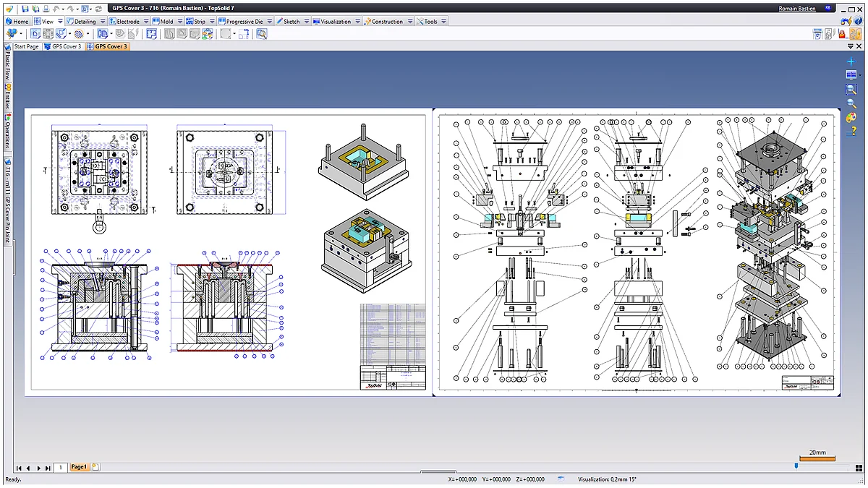Adjust the zoom slider handle at bottom right

click(796, 466)
